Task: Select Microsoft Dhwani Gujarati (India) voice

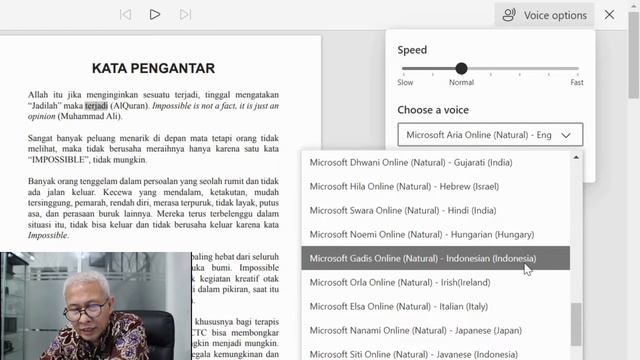Action: tap(436, 162)
